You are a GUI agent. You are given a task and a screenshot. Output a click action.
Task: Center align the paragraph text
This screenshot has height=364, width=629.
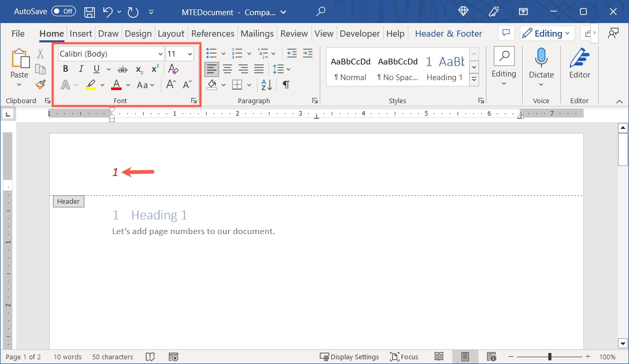(x=227, y=69)
